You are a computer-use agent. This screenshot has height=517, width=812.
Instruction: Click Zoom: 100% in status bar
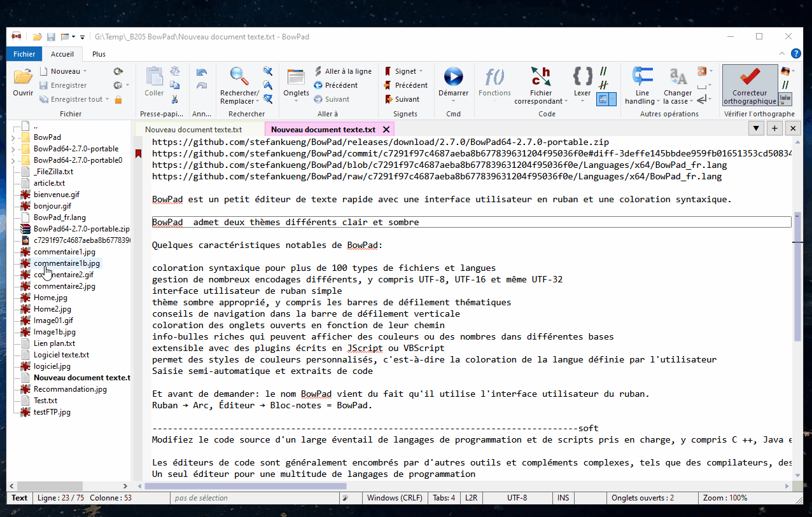(725, 498)
